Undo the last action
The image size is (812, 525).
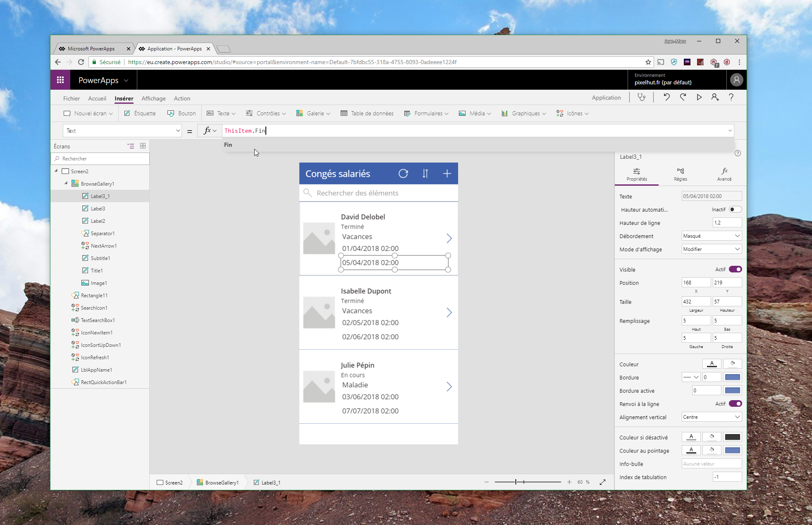[x=666, y=98]
